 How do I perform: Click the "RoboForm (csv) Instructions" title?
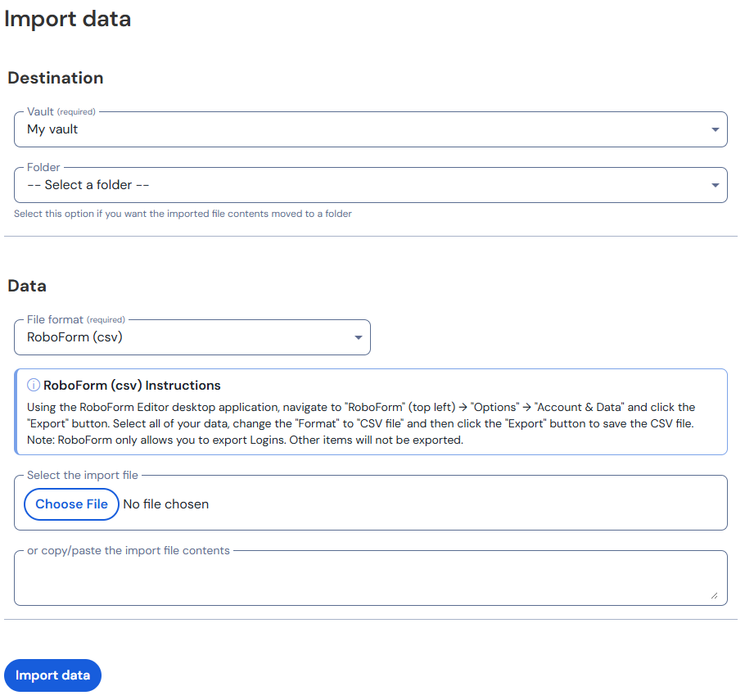coord(132,386)
